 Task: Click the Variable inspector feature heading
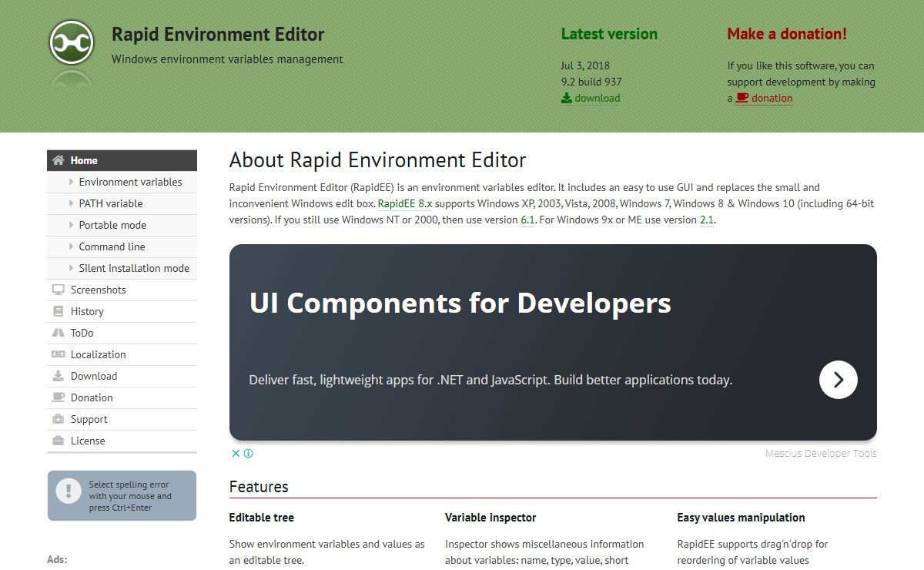pyautogui.click(x=490, y=518)
